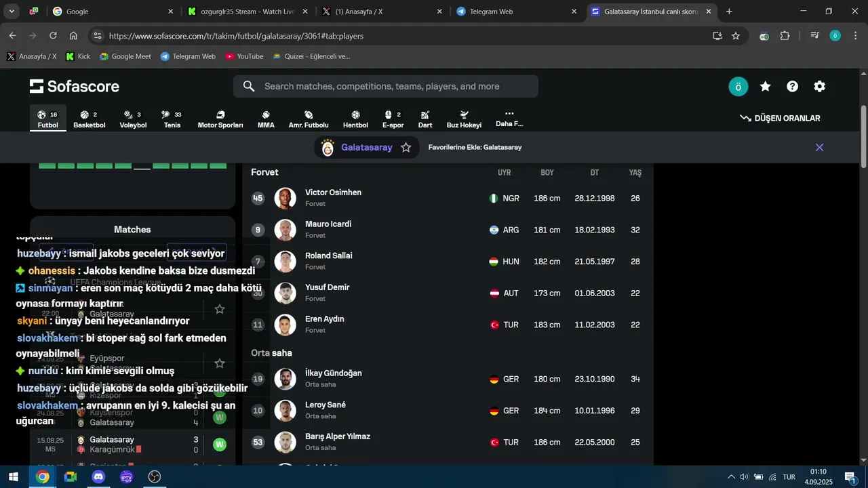
Task: Click the Galatasaray vs Karagümrük match
Action: pyautogui.click(x=132, y=445)
